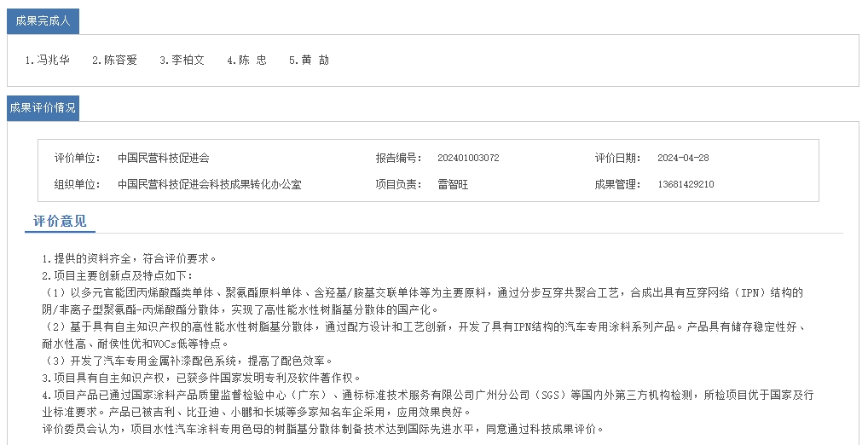Click project leader name 雷智旺
This screenshot has width=868, height=445.
[453, 184]
